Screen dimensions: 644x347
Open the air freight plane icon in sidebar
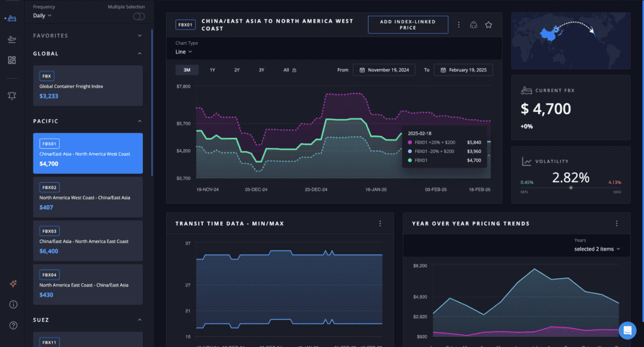point(11,39)
